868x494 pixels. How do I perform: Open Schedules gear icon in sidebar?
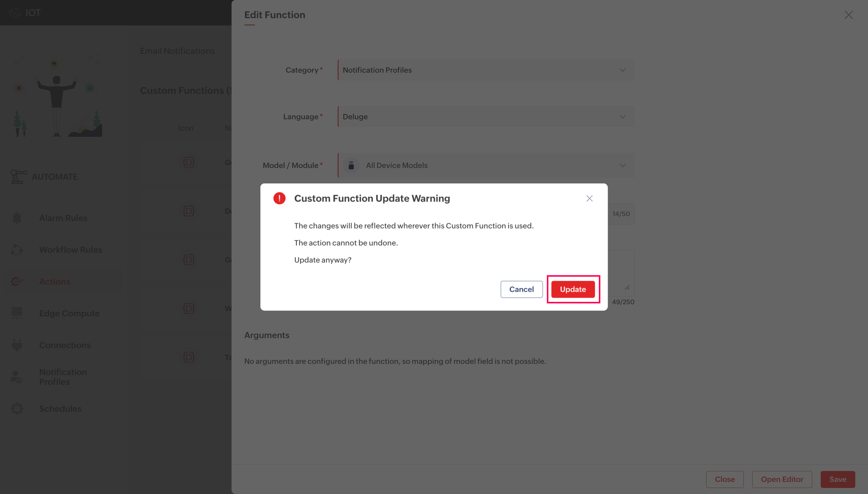[x=17, y=409]
